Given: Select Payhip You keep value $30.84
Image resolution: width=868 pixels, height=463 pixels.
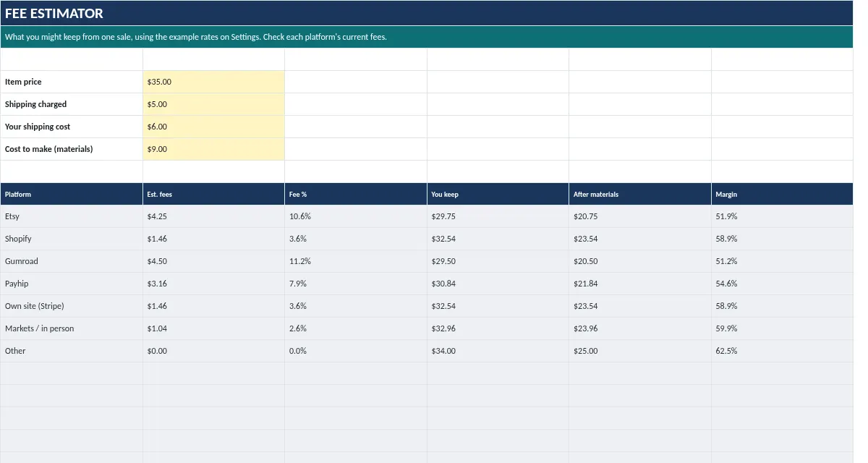Looking at the screenshot, I should click(498, 284).
